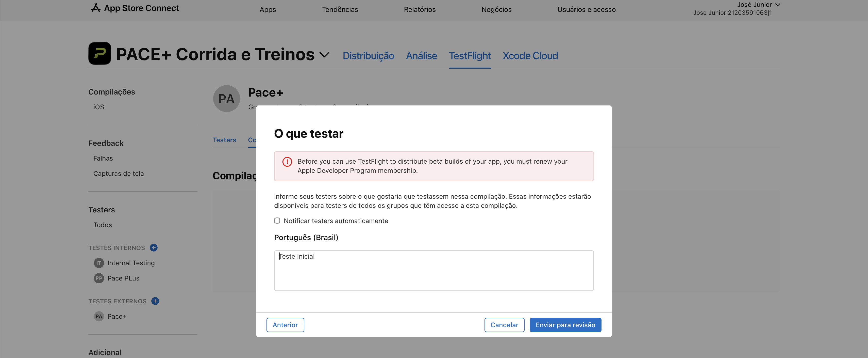868x358 pixels.
Task: Open the José Júnior account menu
Action: point(758,5)
